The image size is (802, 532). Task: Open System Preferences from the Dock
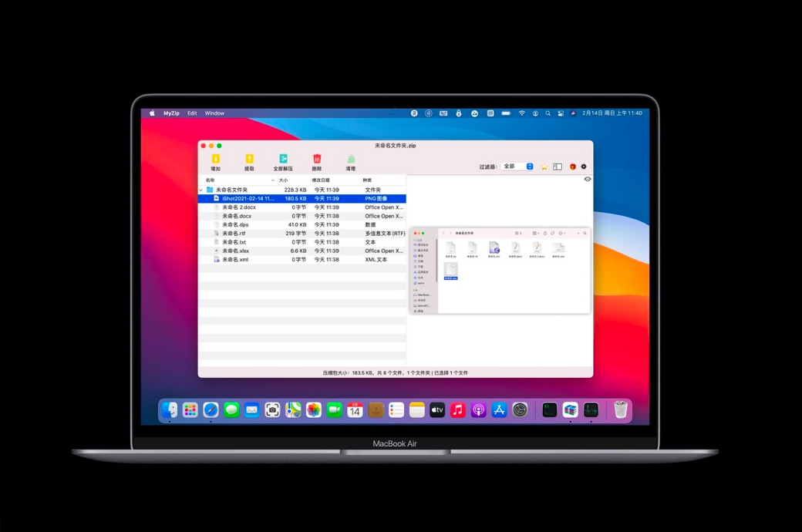520,409
